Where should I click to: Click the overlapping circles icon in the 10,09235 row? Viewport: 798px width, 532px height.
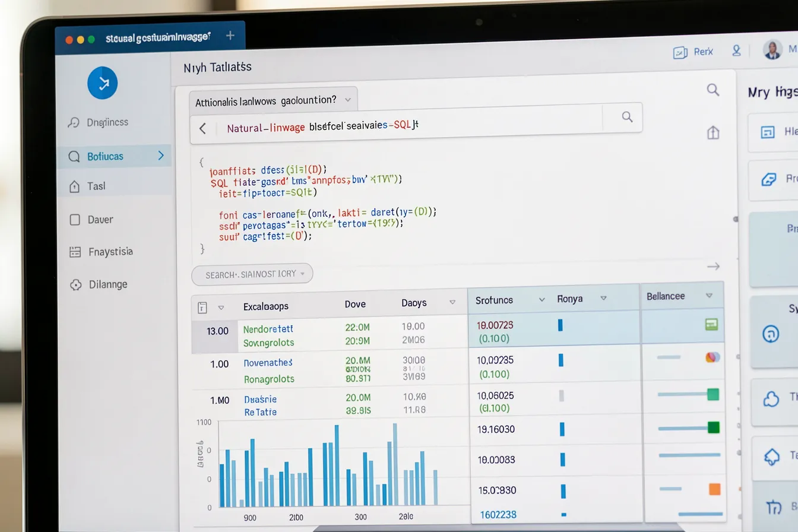pyautogui.click(x=712, y=357)
